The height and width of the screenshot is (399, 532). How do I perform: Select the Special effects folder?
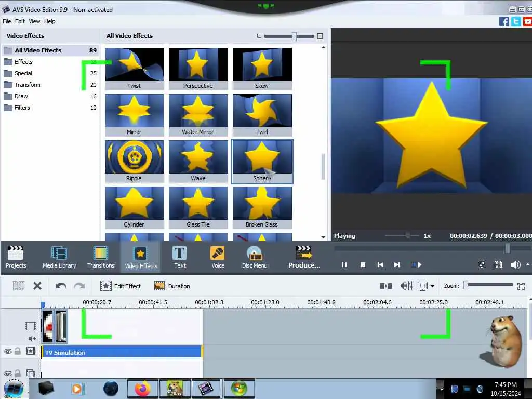pos(50,73)
